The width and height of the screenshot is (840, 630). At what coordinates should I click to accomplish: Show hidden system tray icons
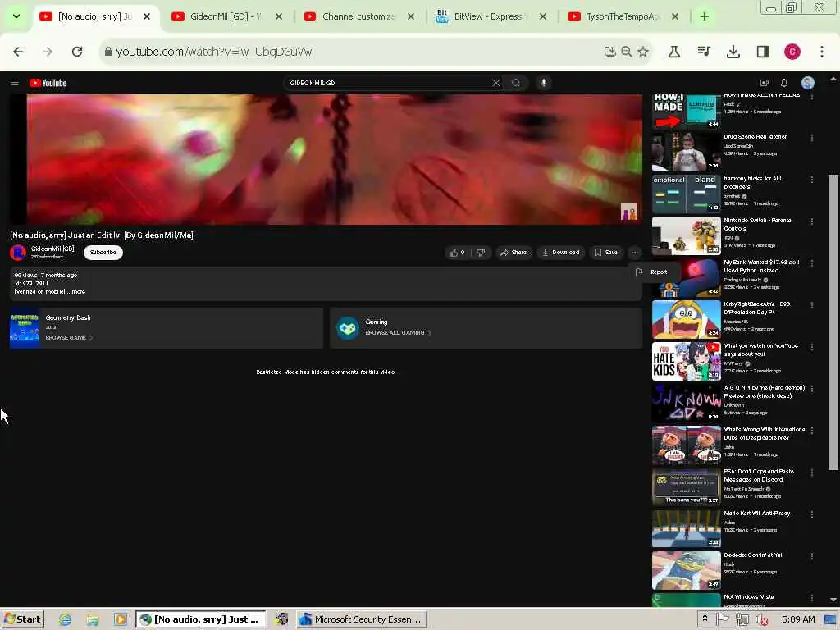point(705,619)
